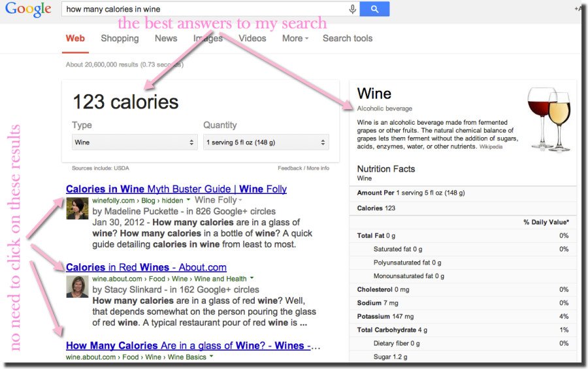Click the Dietary fiber 0 g row
This screenshot has height=369, width=588.
tap(463, 343)
